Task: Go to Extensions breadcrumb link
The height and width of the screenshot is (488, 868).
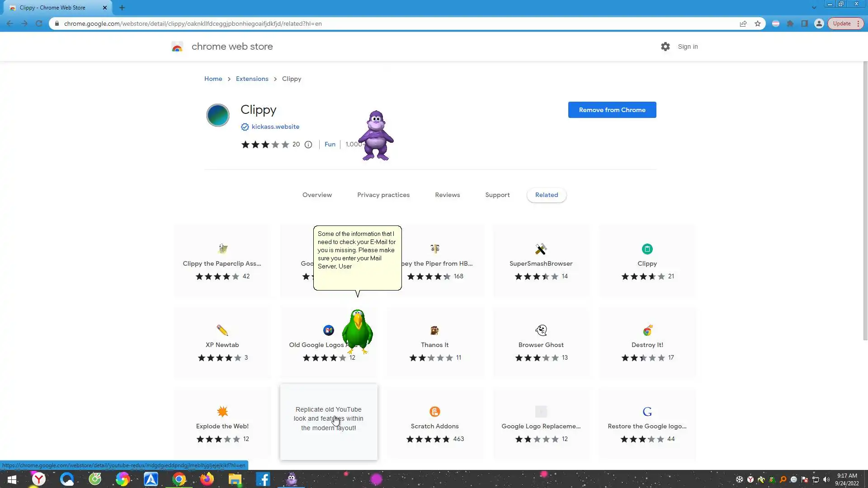Action: pyautogui.click(x=252, y=79)
